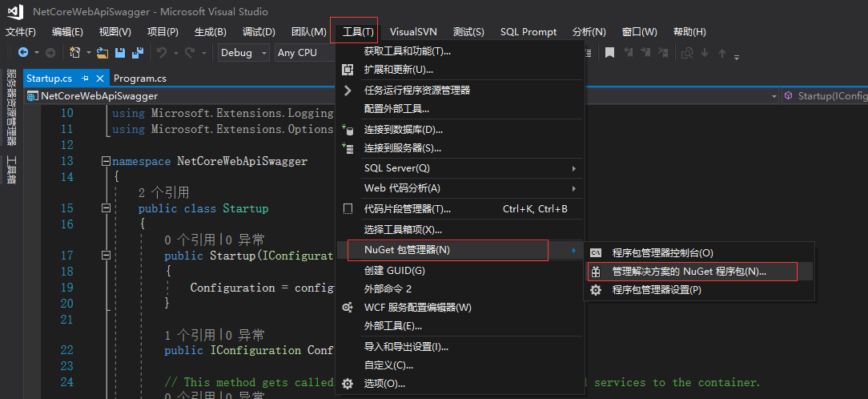Screen dimensions: 868x399
Task: Open the Redo history dropdown arrow
Action: pyautogui.click(x=203, y=53)
